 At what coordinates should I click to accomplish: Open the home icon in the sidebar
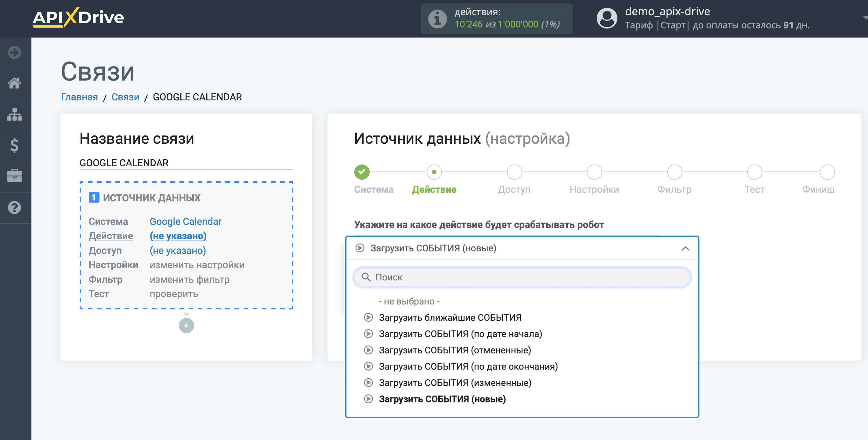(x=14, y=83)
